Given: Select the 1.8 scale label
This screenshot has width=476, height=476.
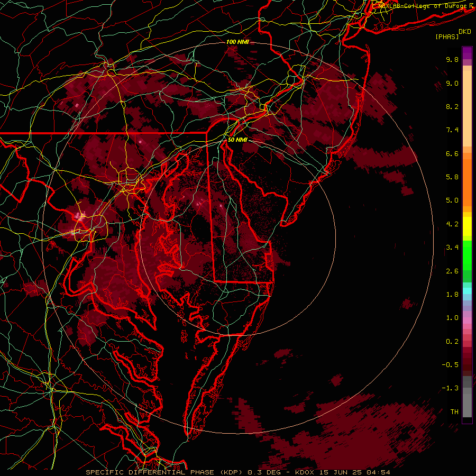Looking at the screenshot, I should (x=452, y=295).
